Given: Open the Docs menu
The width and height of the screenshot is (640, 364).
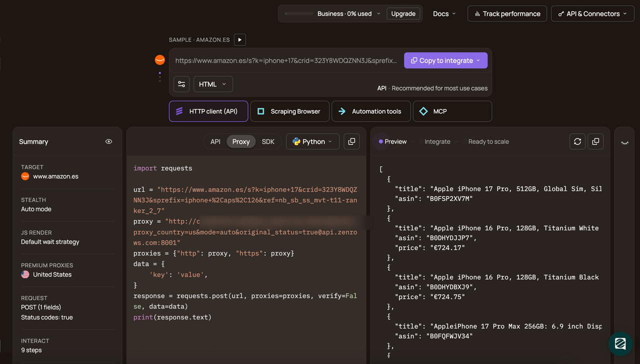Looking at the screenshot, I should 444,14.
